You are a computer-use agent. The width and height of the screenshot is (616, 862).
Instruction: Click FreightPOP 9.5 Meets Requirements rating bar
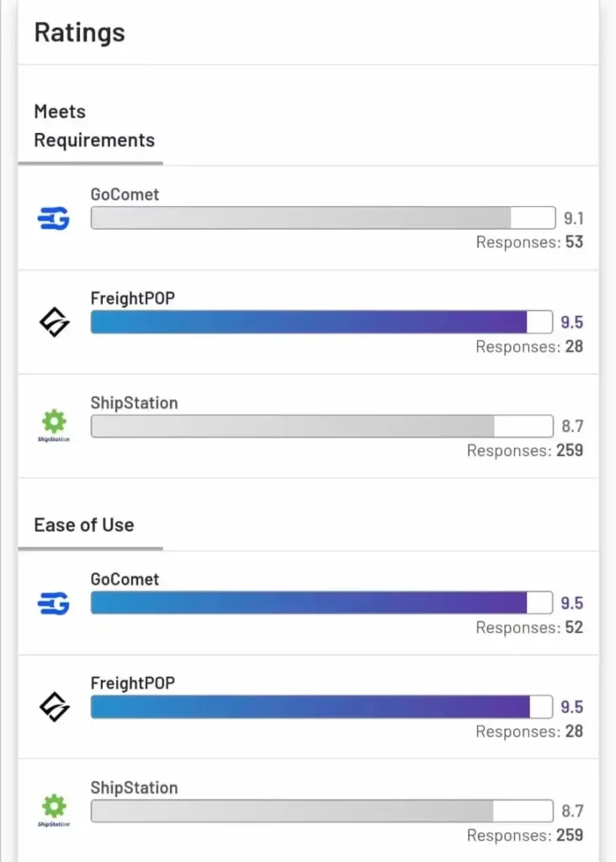(x=321, y=322)
